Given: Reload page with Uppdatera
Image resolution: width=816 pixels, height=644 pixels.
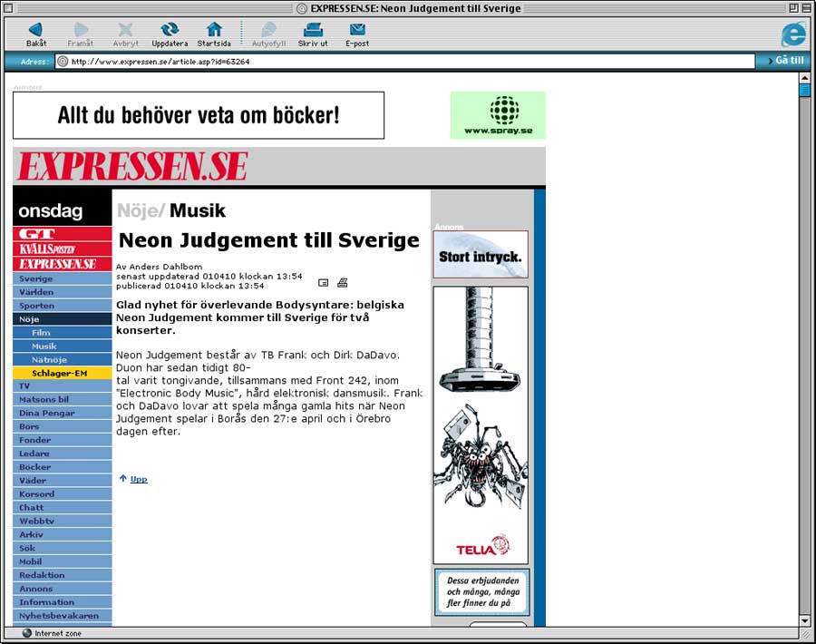Looking at the screenshot, I should pos(170,34).
